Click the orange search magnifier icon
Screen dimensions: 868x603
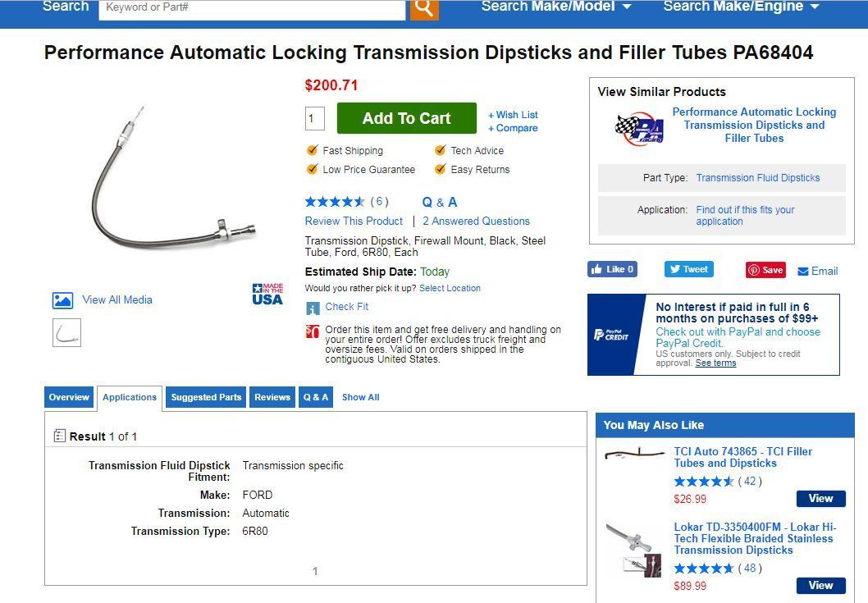click(x=423, y=9)
